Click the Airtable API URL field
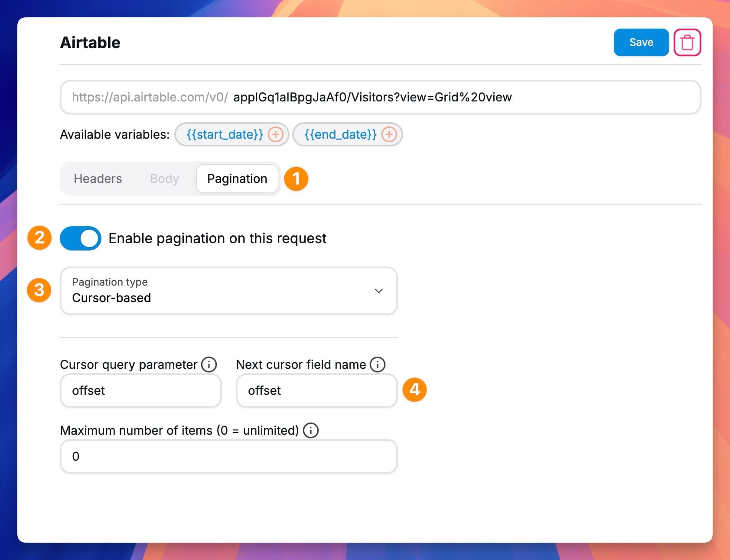The width and height of the screenshot is (730, 560). click(x=373, y=97)
